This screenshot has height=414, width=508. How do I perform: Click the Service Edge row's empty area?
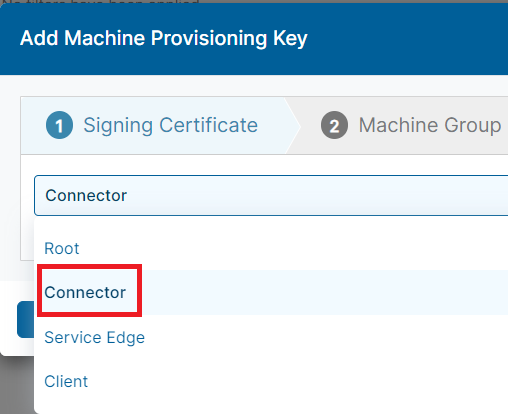[x=327, y=337]
